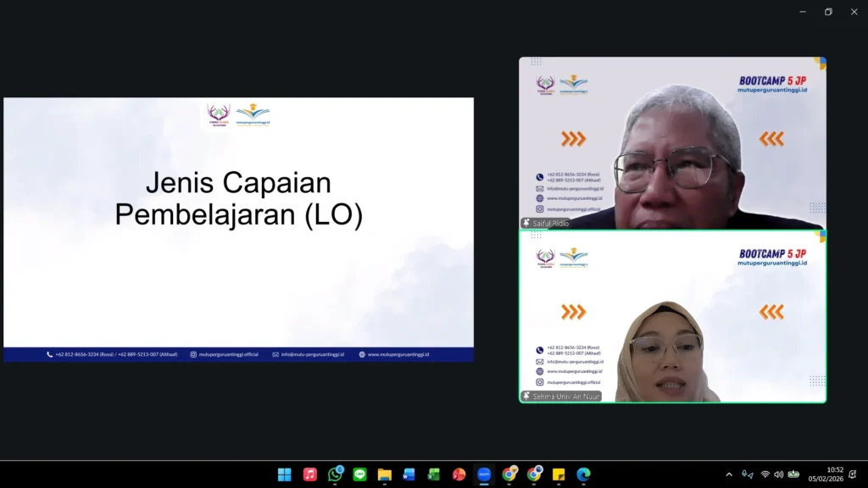Expand the hidden system tray icons
868x488 pixels.
click(x=729, y=474)
